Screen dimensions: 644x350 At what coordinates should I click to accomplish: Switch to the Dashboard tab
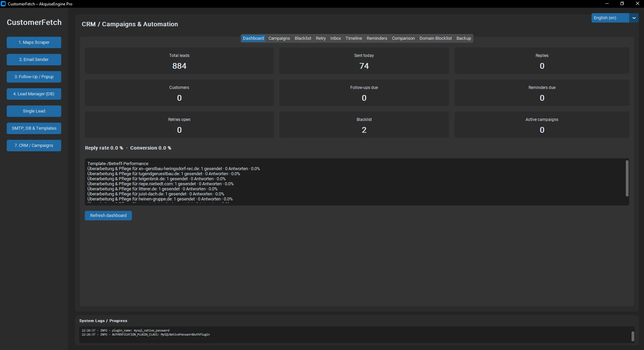[x=253, y=38]
